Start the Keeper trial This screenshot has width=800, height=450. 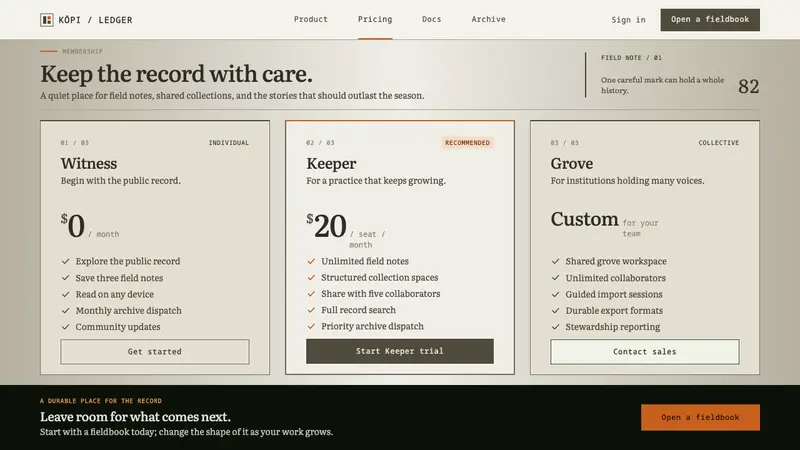tap(400, 351)
